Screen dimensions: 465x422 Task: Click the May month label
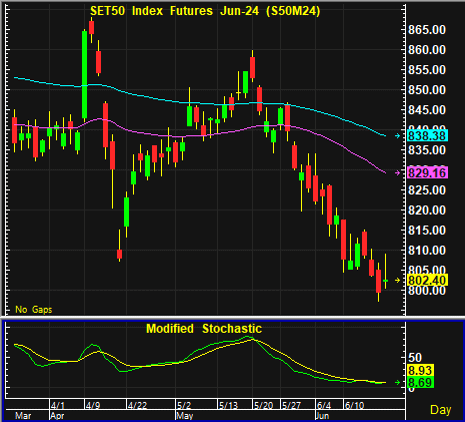coord(185,416)
